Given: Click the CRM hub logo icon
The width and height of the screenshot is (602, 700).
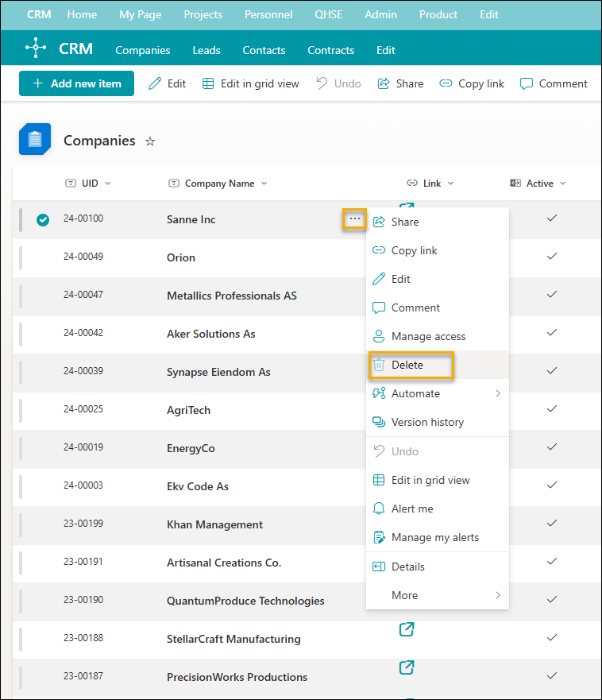Looking at the screenshot, I should pos(36,48).
